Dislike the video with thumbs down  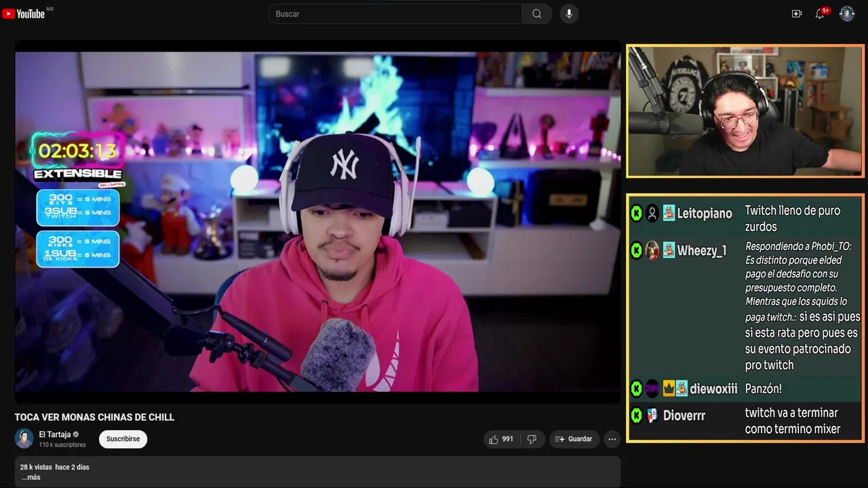pos(532,439)
